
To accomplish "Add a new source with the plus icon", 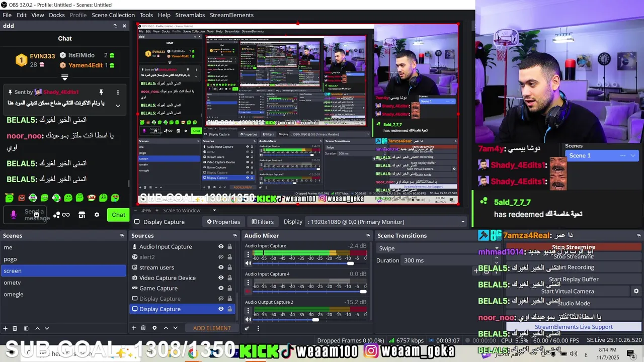I will (134, 328).
